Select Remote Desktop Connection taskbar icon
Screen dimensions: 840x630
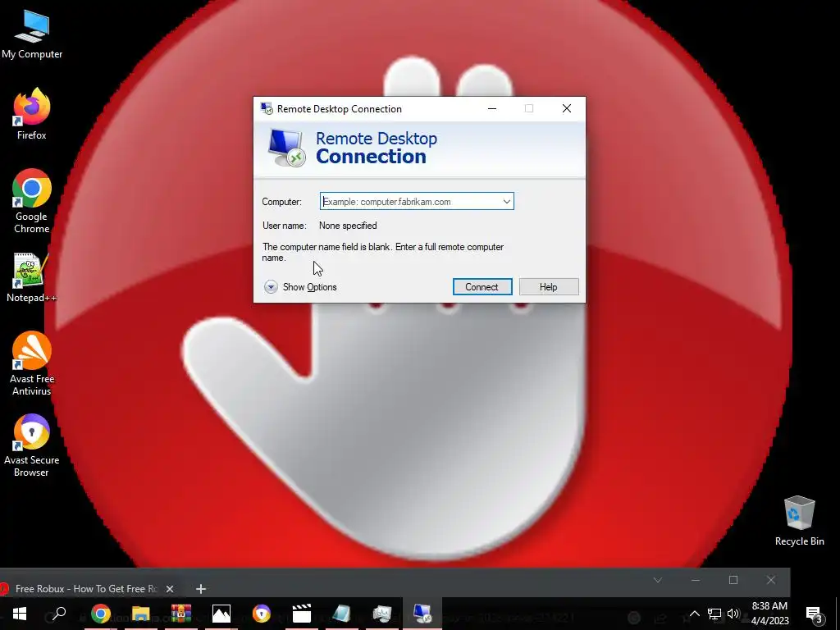coord(422,614)
